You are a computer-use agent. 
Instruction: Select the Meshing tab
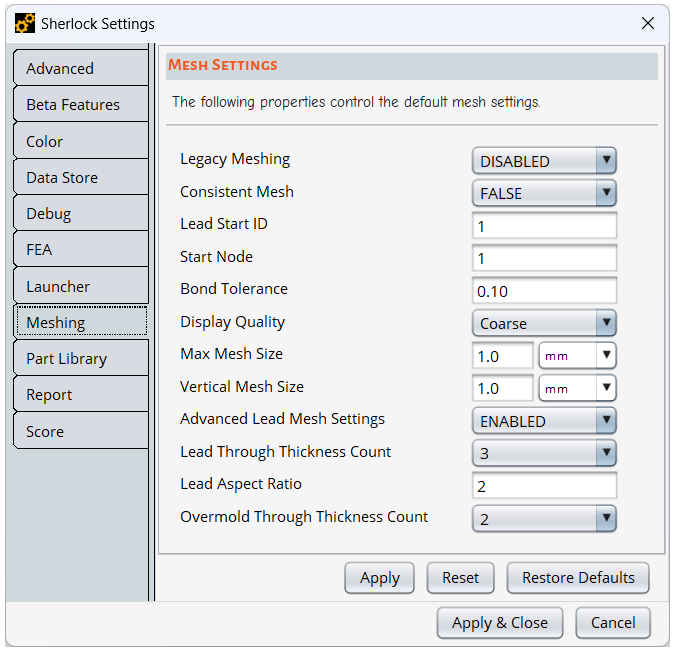82,322
